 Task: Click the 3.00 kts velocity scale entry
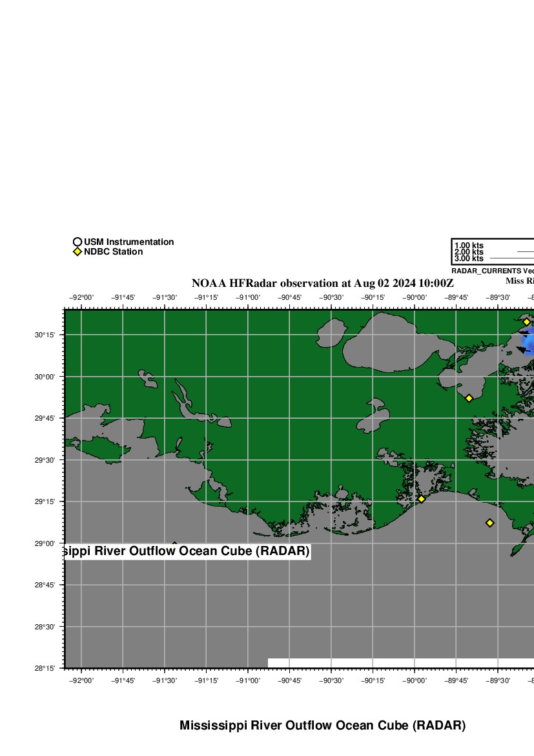point(469,258)
